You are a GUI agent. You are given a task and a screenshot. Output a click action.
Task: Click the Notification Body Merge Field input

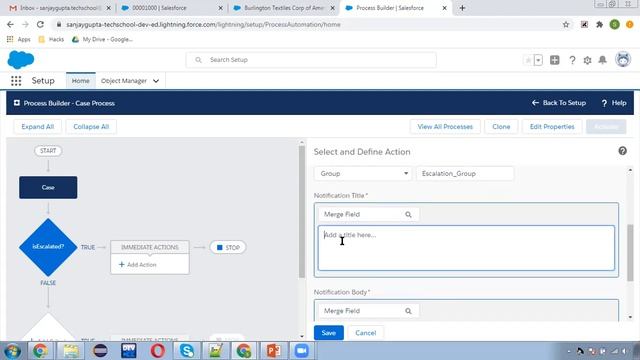coord(369,311)
